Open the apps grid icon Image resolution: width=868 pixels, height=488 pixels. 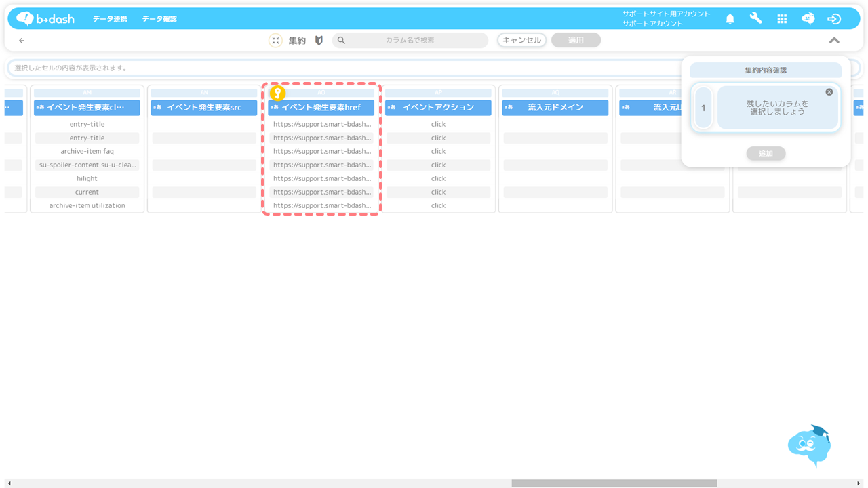(782, 19)
